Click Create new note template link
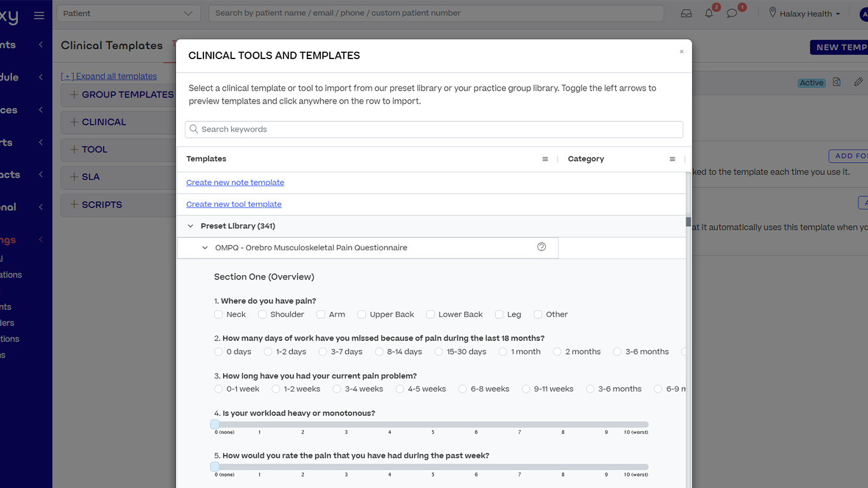 point(235,183)
